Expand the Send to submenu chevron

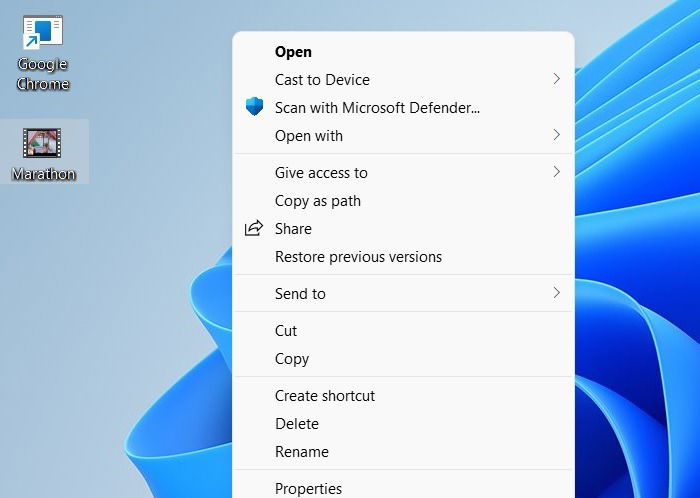556,293
